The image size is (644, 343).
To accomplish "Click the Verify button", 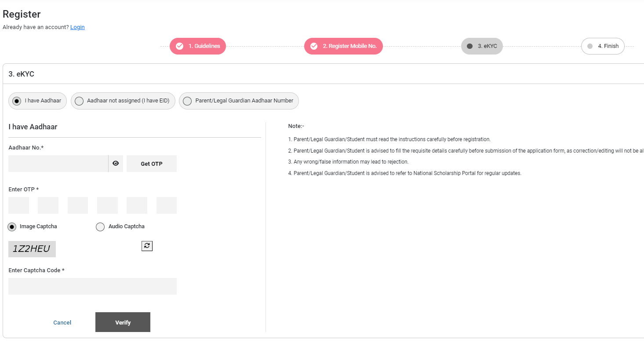I will [x=123, y=322].
